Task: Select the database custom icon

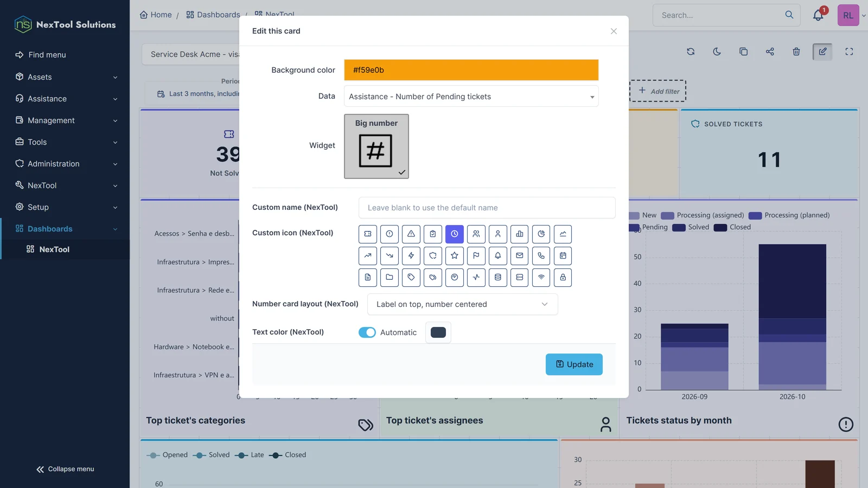Action: pyautogui.click(x=498, y=278)
